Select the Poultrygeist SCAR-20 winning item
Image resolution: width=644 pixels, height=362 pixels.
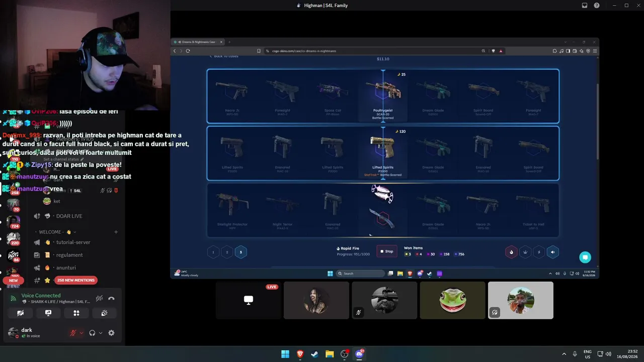(x=383, y=96)
